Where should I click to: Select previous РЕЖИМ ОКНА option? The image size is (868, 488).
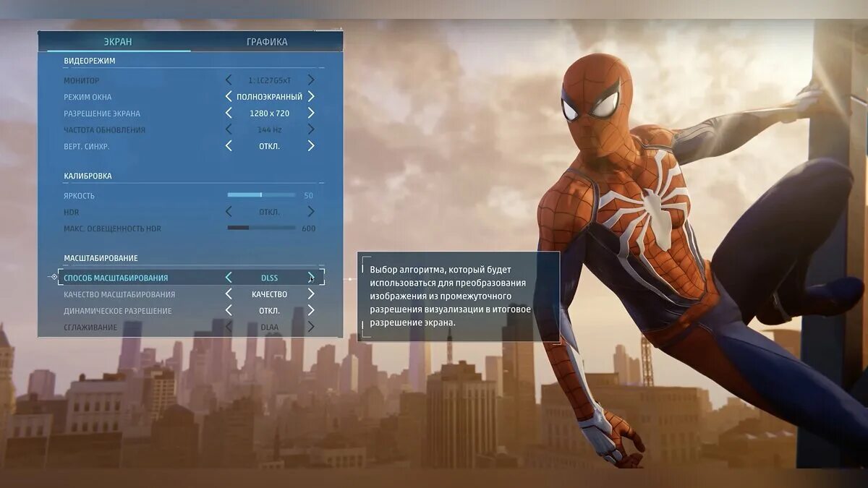229,96
